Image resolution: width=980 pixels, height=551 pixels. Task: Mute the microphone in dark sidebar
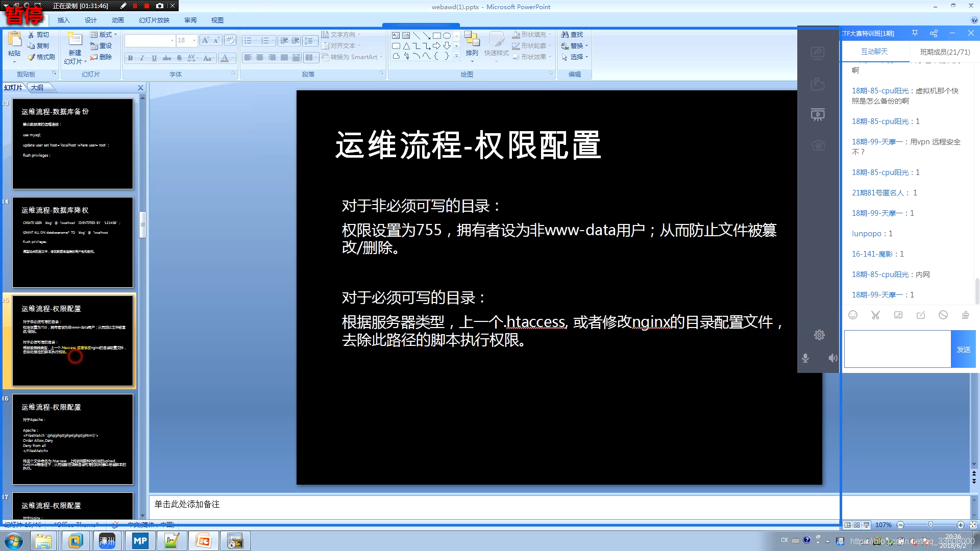tap(805, 358)
